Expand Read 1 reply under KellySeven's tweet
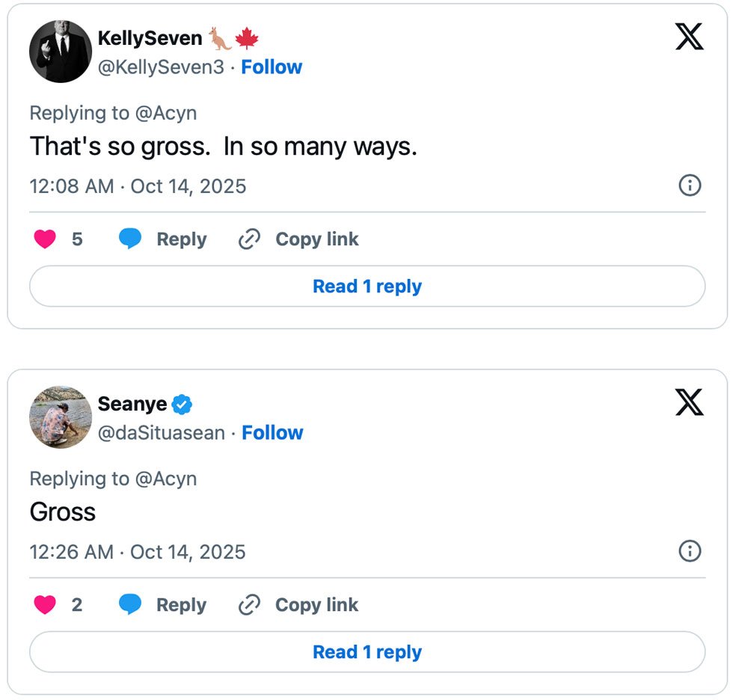 367,286
